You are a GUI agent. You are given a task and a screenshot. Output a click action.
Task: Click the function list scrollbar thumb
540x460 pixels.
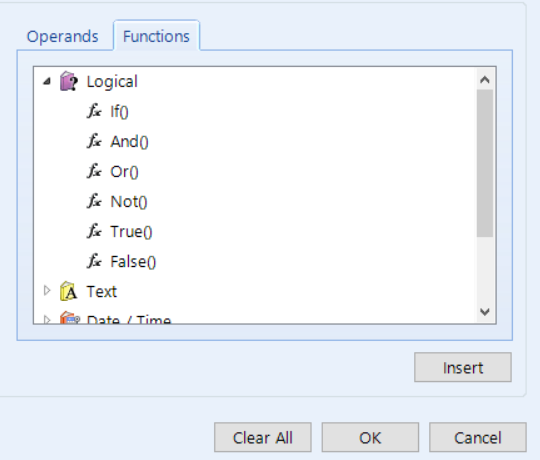485,163
